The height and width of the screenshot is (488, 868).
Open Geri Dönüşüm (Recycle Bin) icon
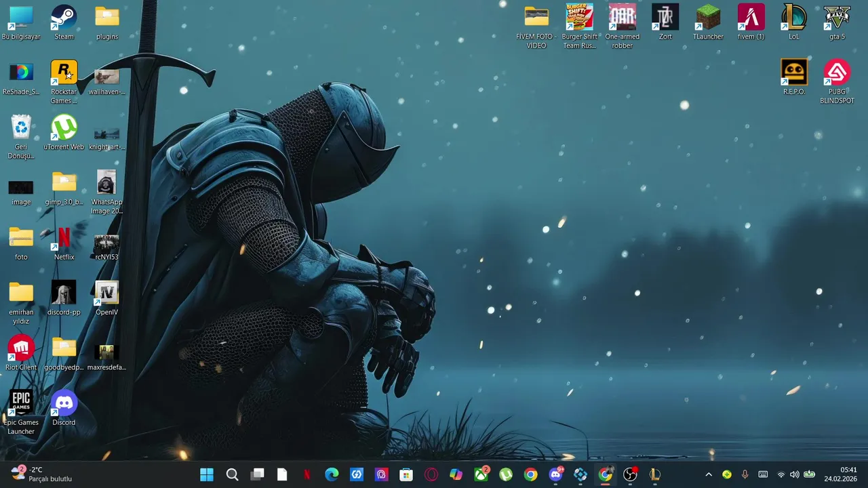(x=21, y=138)
